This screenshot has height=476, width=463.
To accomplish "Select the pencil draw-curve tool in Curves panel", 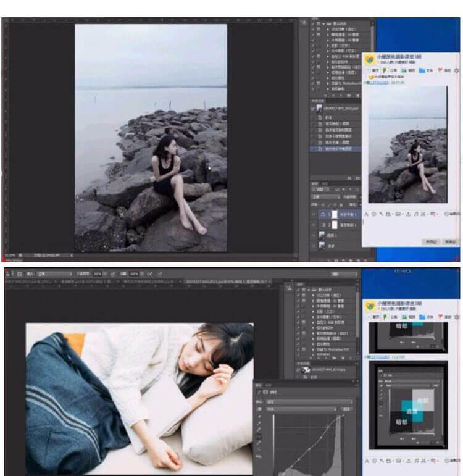I will pyautogui.click(x=259, y=443).
